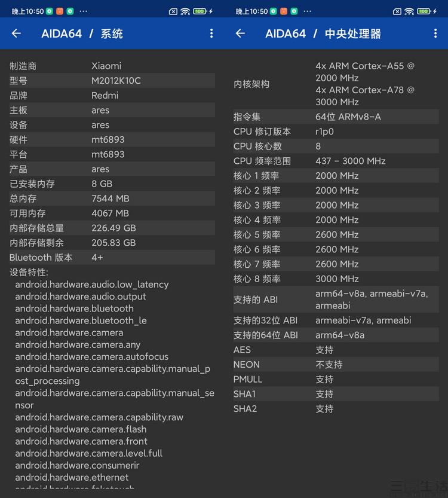Go back from the AIDA64 系统 screen
The image size is (448, 498).
click(x=16, y=33)
